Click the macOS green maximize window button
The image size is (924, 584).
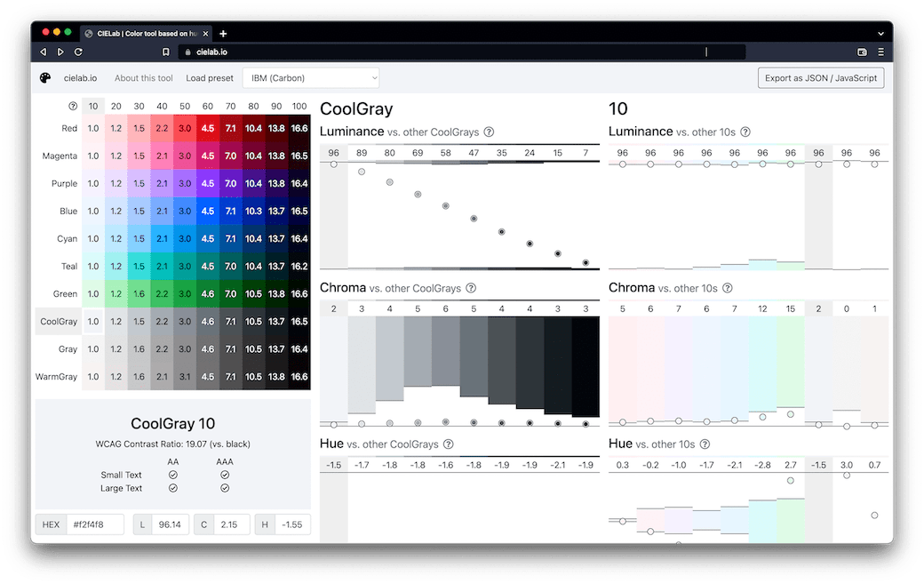click(68, 32)
